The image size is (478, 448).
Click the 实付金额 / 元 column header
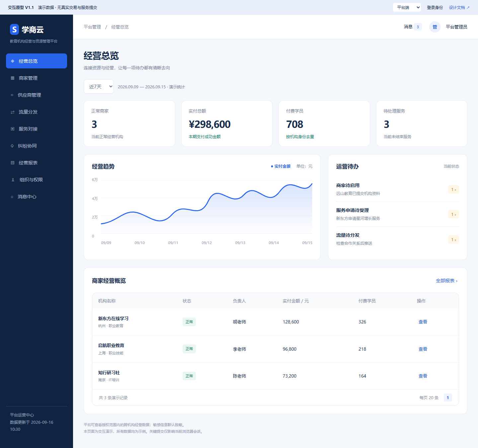point(296,301)
